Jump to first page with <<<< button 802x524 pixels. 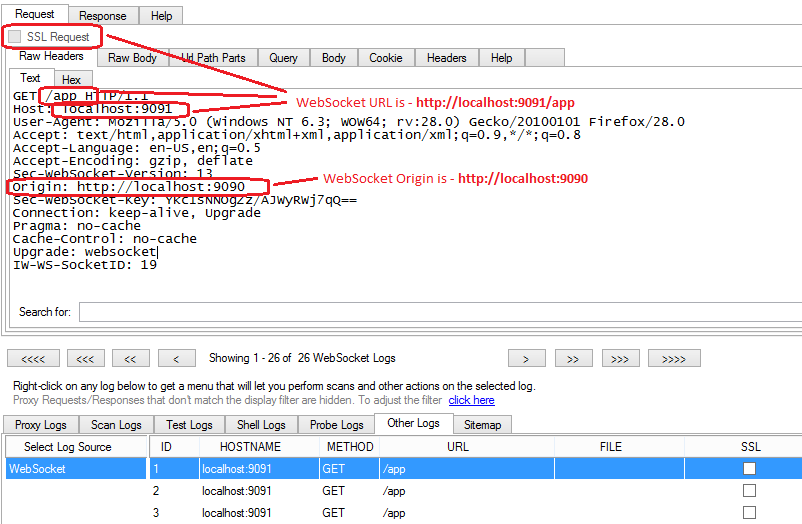click(33, 358)
